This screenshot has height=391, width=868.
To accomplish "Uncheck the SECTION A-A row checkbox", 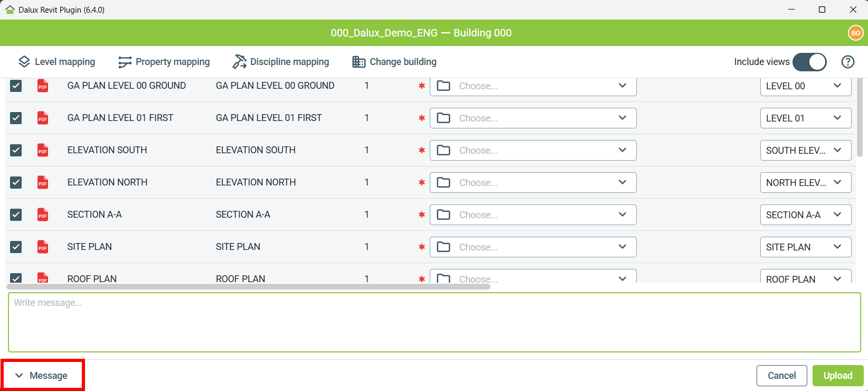I will coord(16,215).
